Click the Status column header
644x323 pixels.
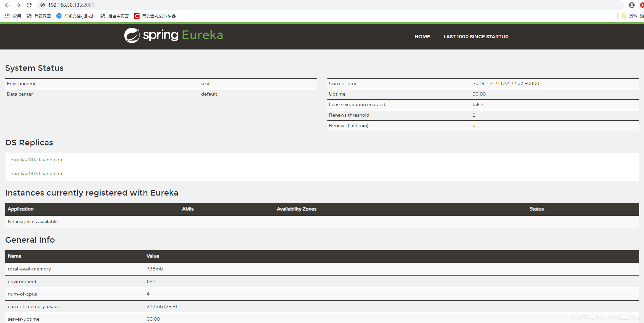point(536,209)
